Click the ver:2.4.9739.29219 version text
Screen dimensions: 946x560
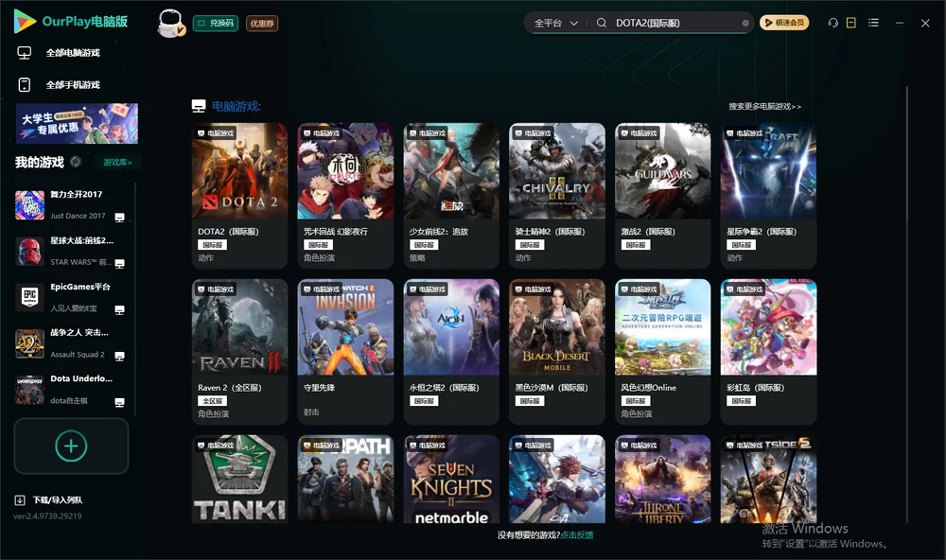47,516
